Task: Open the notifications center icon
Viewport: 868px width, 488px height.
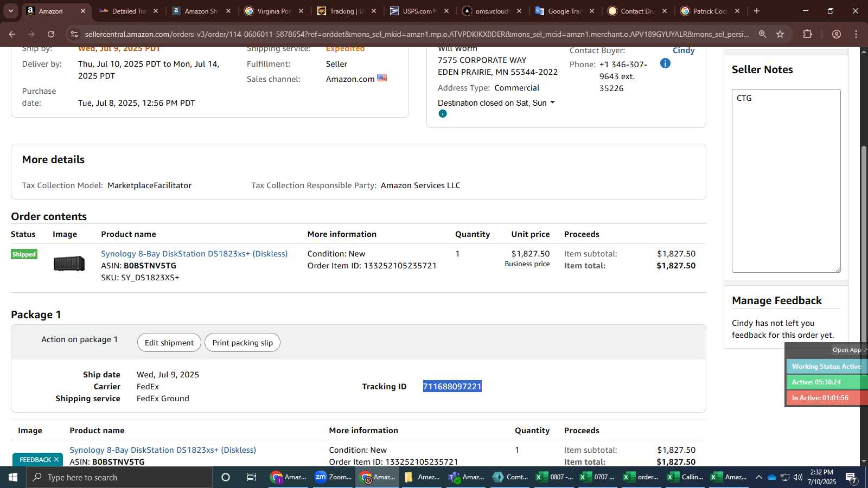Action: (x=852, y=478)
